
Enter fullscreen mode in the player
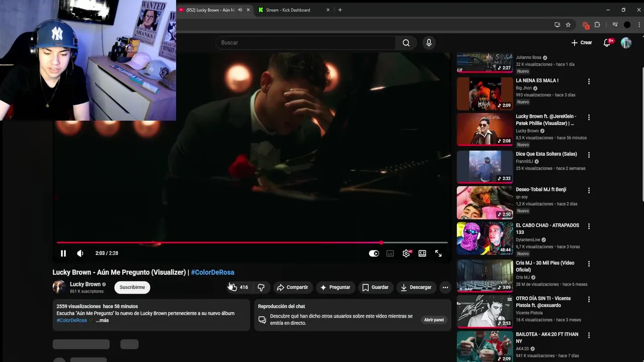[x=438, y=253]
